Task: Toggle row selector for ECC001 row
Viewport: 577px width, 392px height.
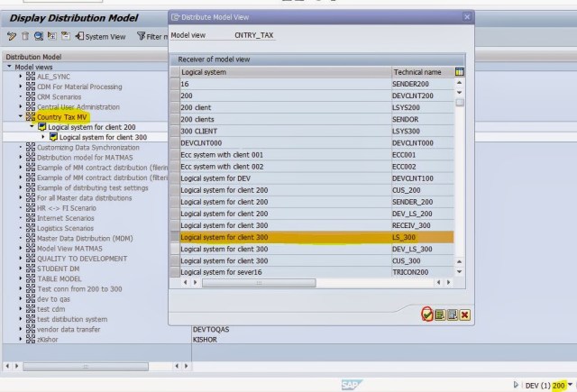Action: (x=174, y=154)
